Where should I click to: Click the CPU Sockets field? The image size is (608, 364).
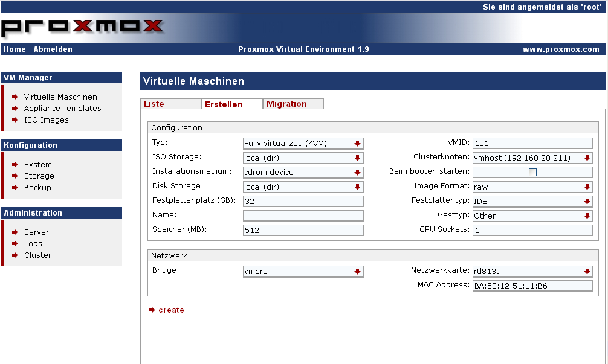coord(533,230)
